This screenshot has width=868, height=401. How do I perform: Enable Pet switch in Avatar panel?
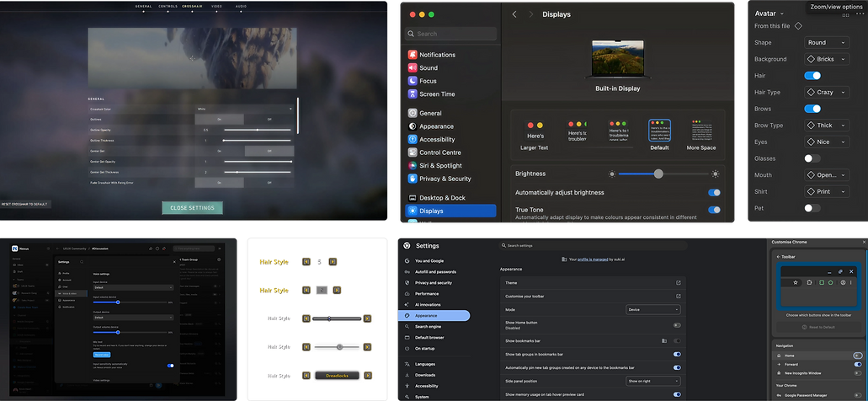pyautogui.click(x=812, y=208)
